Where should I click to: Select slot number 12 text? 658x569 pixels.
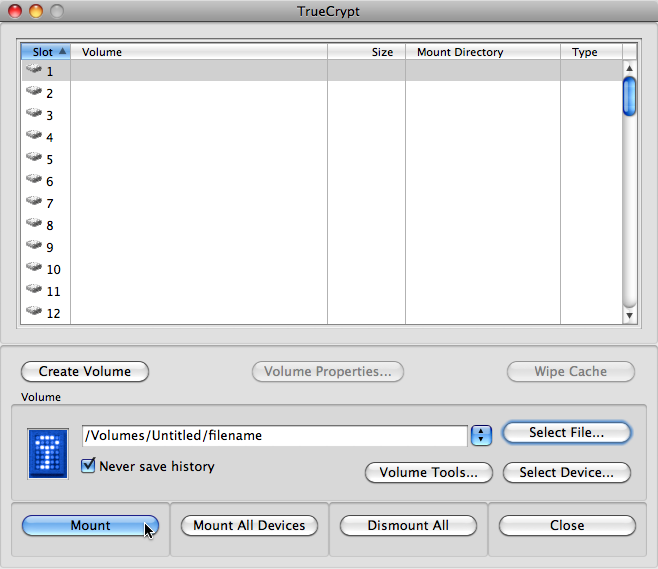coord(53,313)
